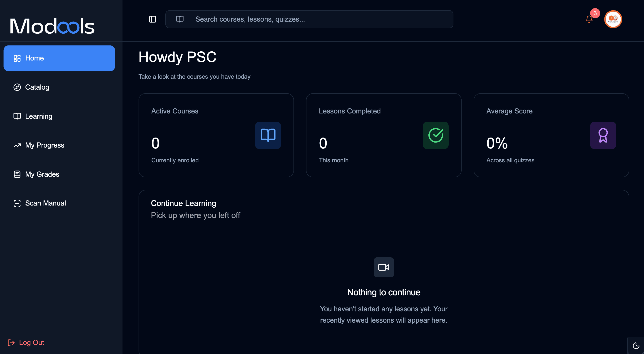Click the Log Out arrow icon
644x354 pixels.
pos(11,342)
